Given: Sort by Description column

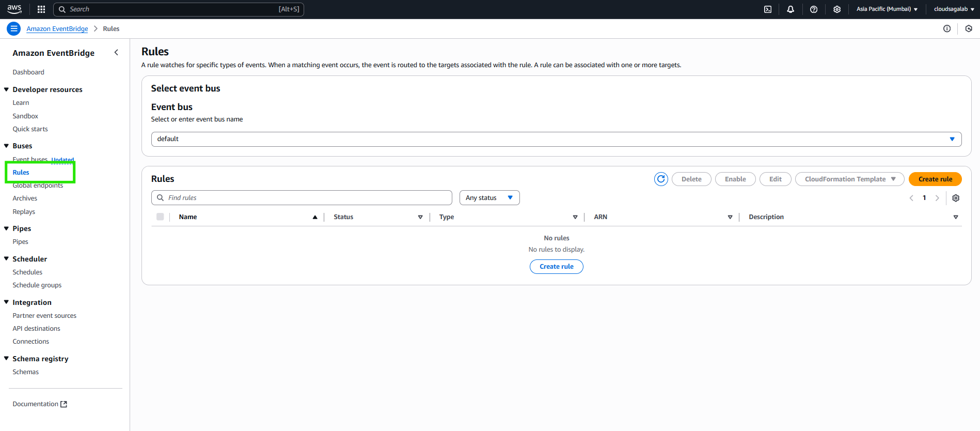Looking at the screenshot, I should pyautogui.click(x=956, y=217).
